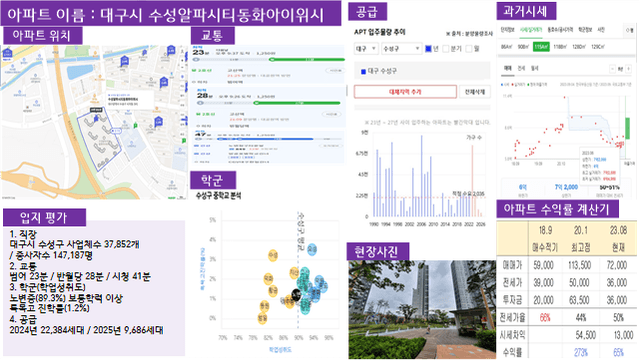Open the 학군정보 tab
Screen dimensions: 640x360
[585, 30]
